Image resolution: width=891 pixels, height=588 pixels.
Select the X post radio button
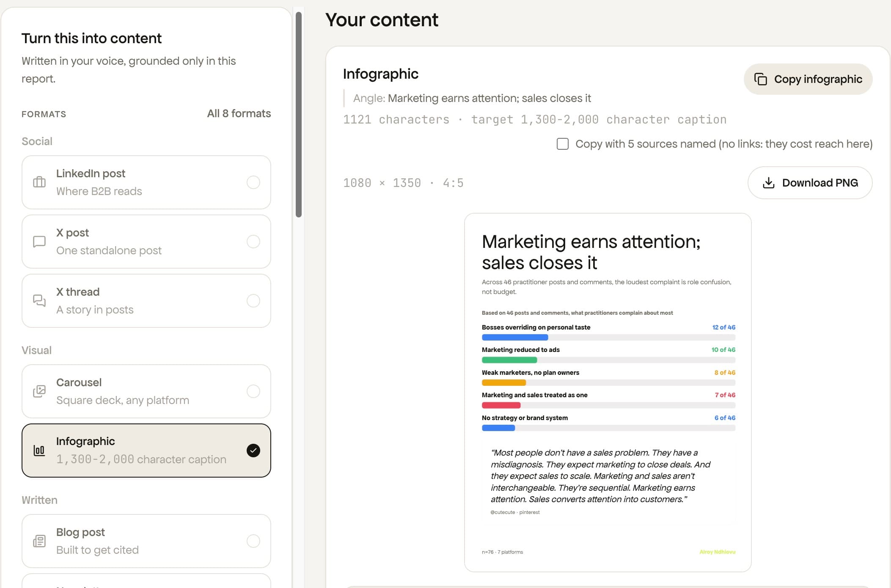point(253,242)
